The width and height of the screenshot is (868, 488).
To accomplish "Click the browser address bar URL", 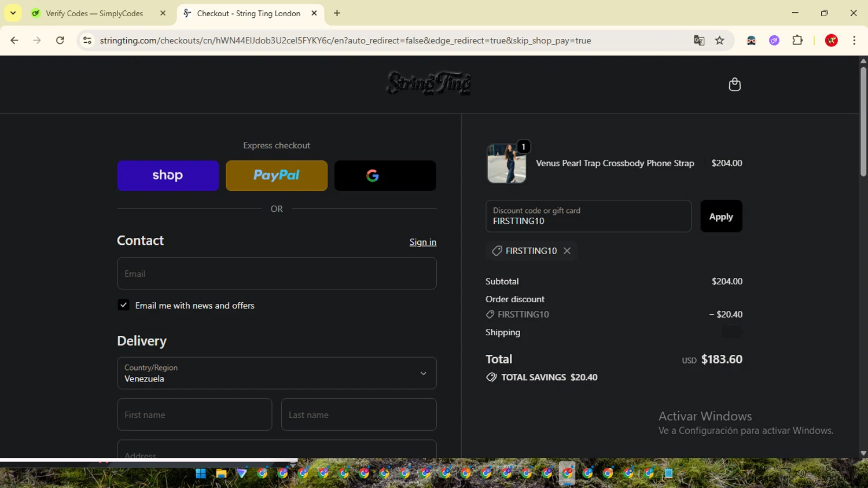I will (345, 41).
